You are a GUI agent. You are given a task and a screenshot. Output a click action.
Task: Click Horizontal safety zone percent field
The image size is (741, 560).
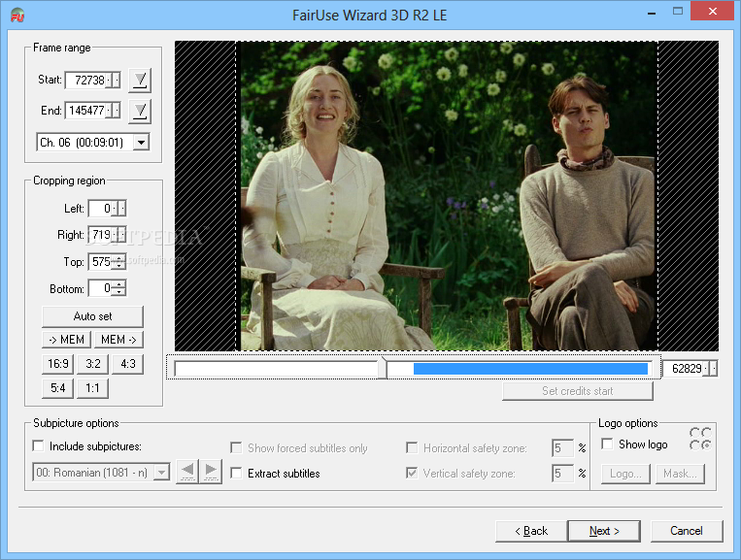pos(562,447)
